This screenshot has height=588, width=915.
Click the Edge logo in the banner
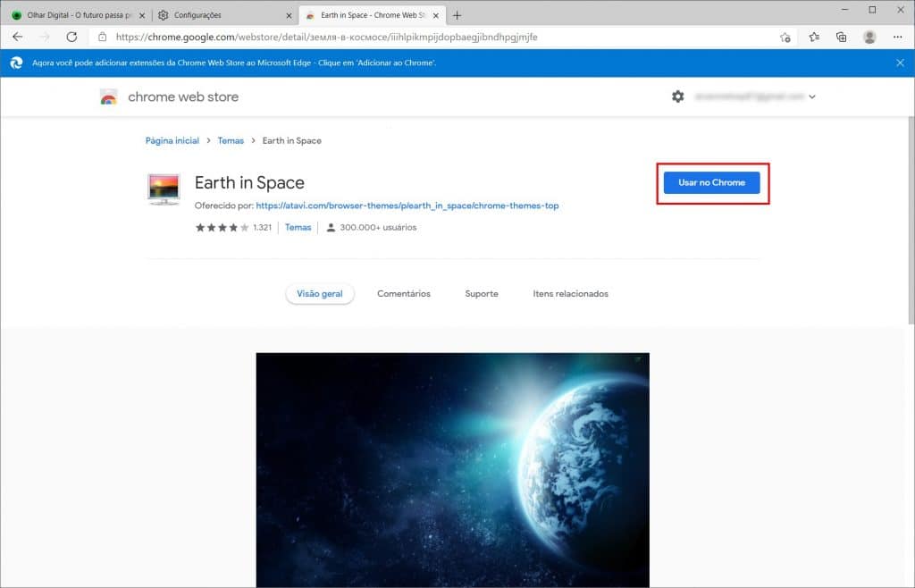16,63
